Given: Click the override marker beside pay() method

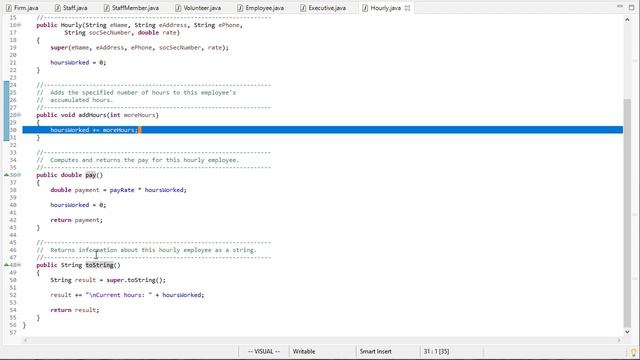Looking at the screenshot, I should point(6,175).
